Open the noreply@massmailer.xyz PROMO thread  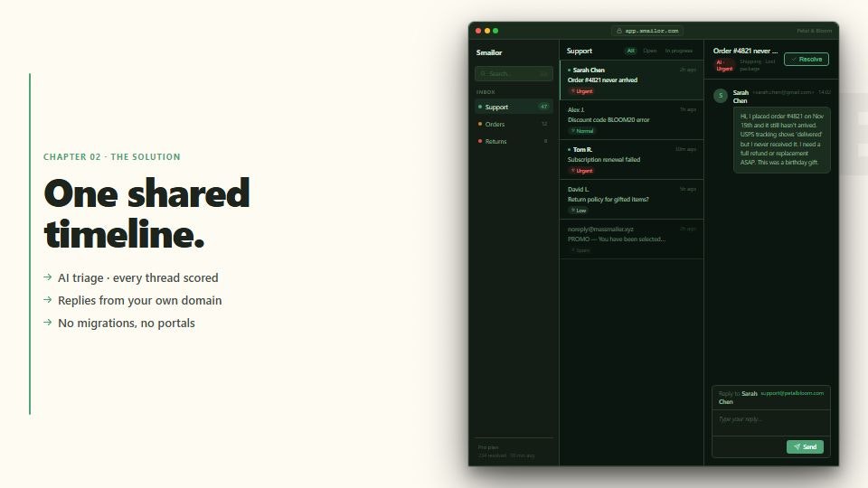(632, 239)
